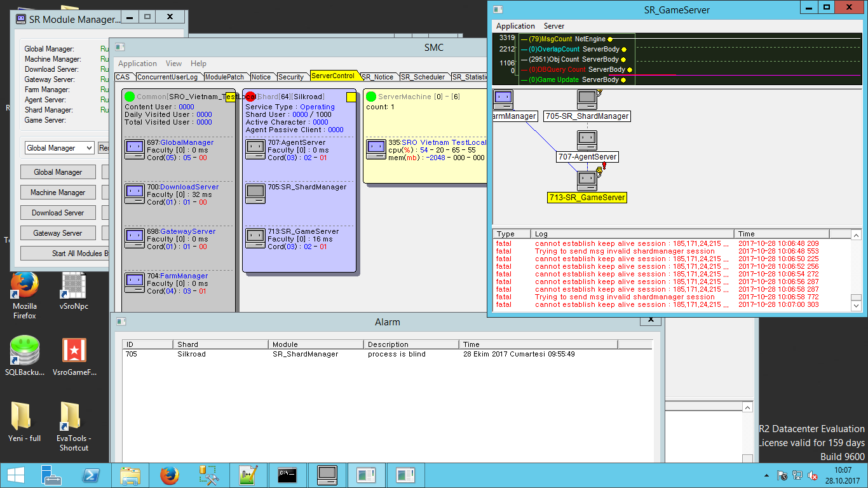Click the 698:GatewayServer computer icon
This screenshot has width=868, height=488.
click(135, 238)
